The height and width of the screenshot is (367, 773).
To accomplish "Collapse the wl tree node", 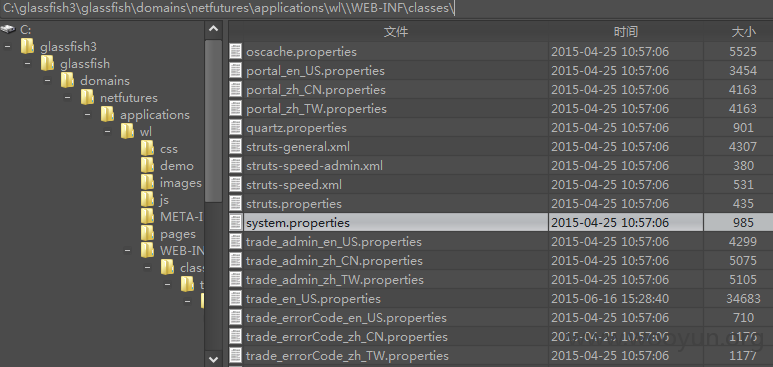I will (107, 132).
